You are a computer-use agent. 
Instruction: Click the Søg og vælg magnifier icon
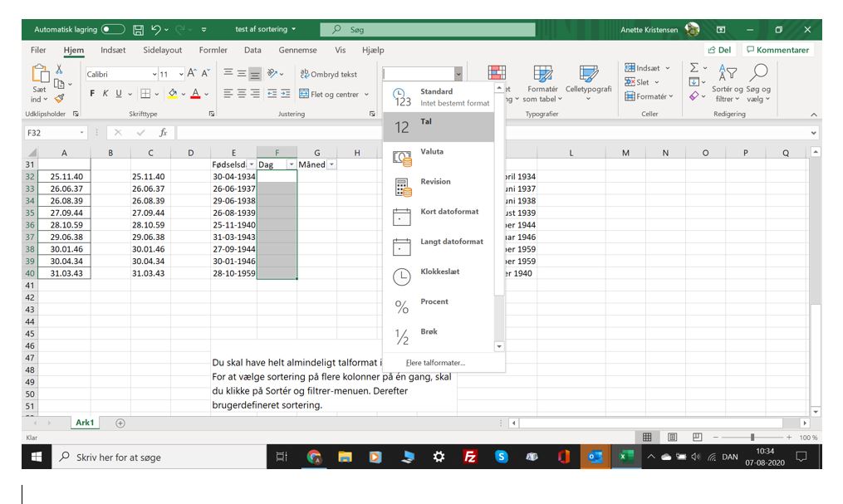[x=758, y=72]
